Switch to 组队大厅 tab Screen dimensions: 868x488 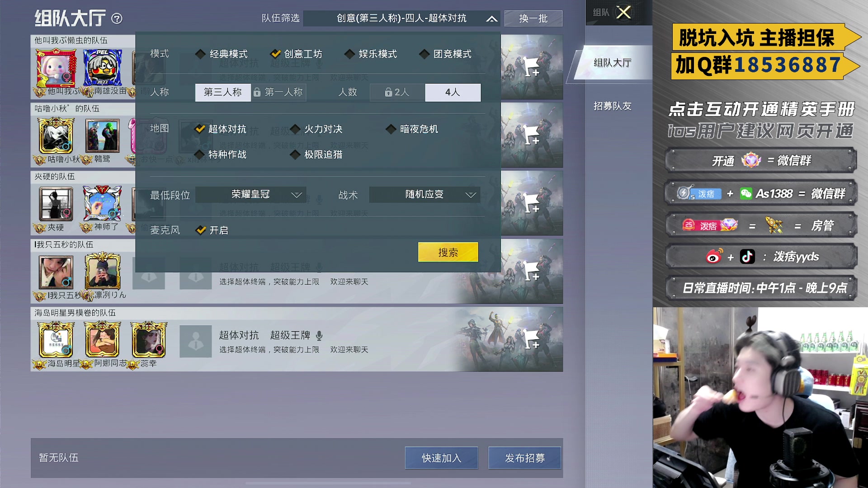(613, 63)
